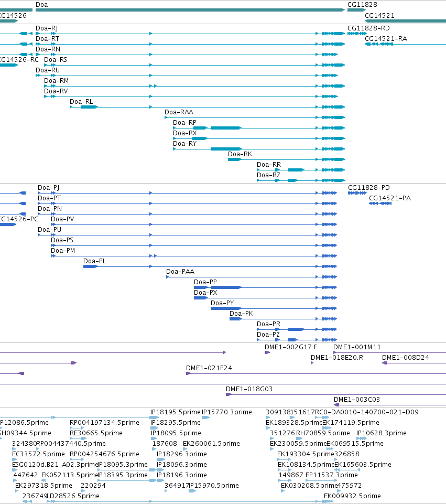446x504 pixels.
Task: Select the Doa-RL transcript label
Action: click(x=81, y=102)
